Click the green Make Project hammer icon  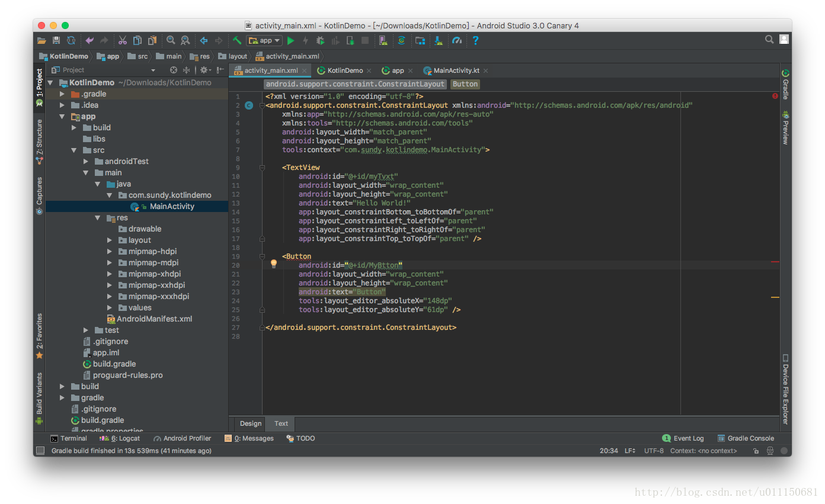(x=237, y=40)
